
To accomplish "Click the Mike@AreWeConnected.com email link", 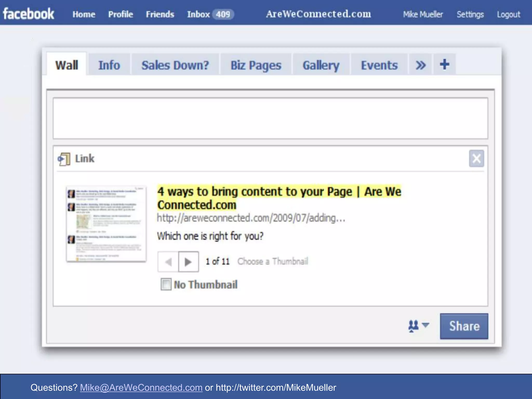I will pyautogui.click(x=141, y=388).
